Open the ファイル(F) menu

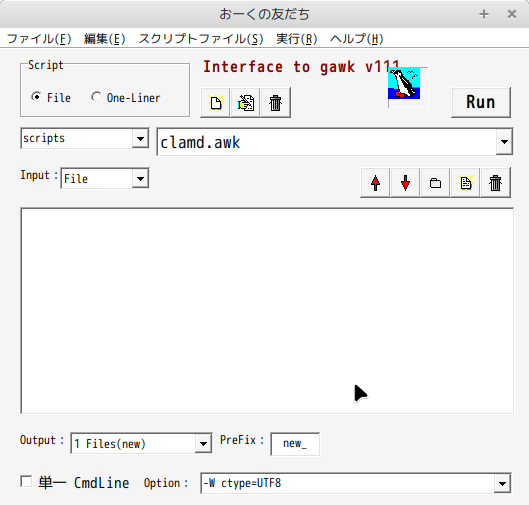(39, 39)
